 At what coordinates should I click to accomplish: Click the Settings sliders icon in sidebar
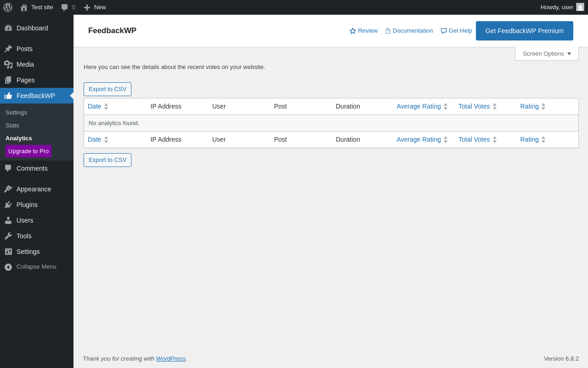point(8,252)
